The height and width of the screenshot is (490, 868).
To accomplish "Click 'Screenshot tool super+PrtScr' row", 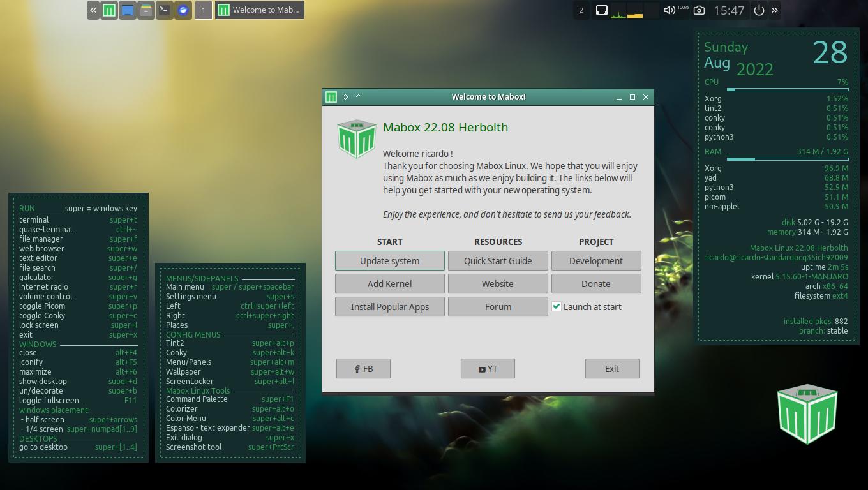I will coord(230,447).
